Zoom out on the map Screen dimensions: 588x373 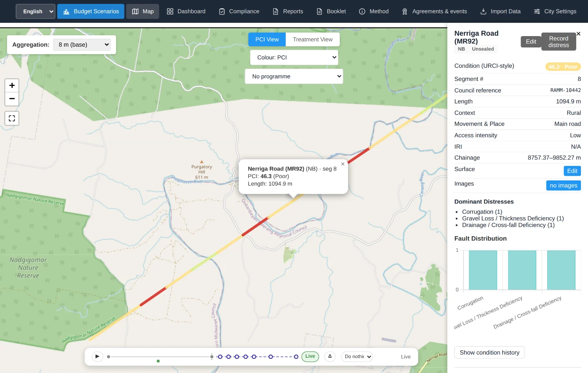[12, 99]
